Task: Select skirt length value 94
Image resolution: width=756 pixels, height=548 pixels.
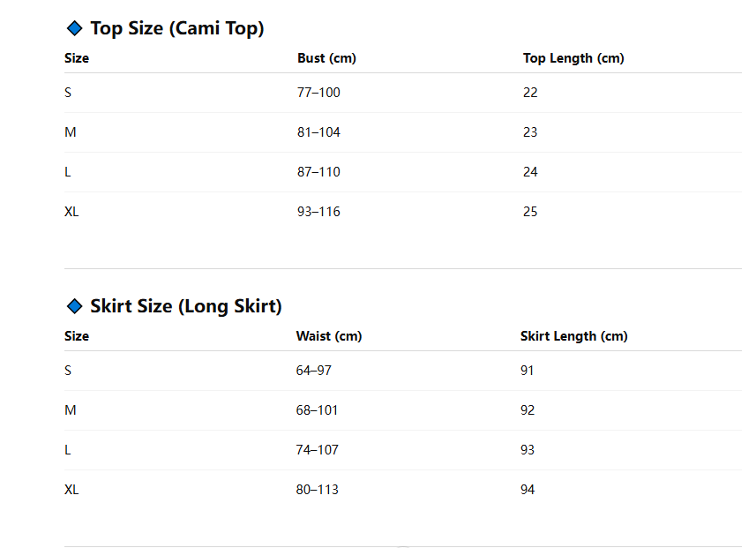Action: tap(528, 489)
